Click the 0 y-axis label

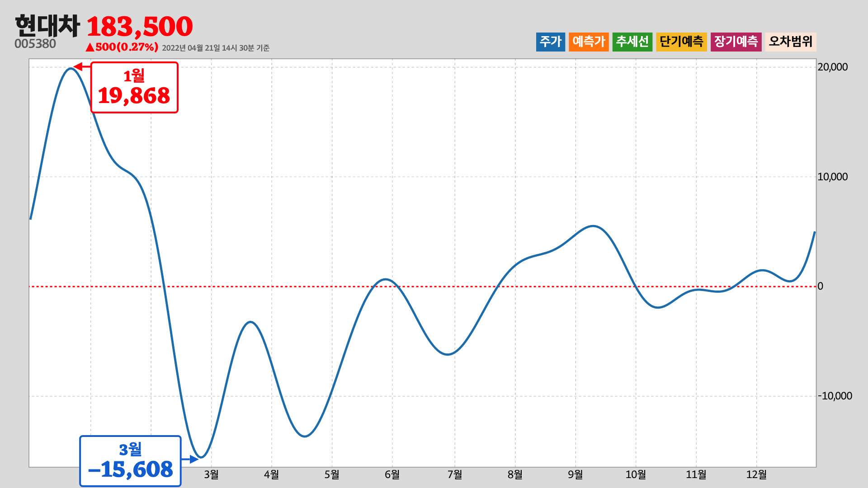[x=821, y=286]
